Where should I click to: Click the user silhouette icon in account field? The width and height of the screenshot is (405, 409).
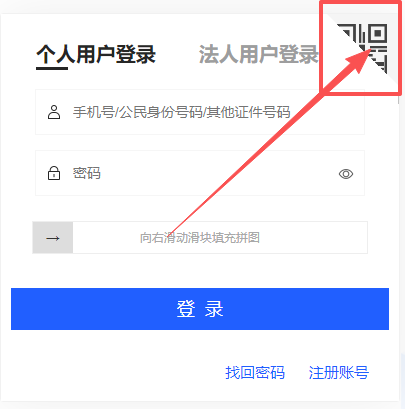(54, 112)
